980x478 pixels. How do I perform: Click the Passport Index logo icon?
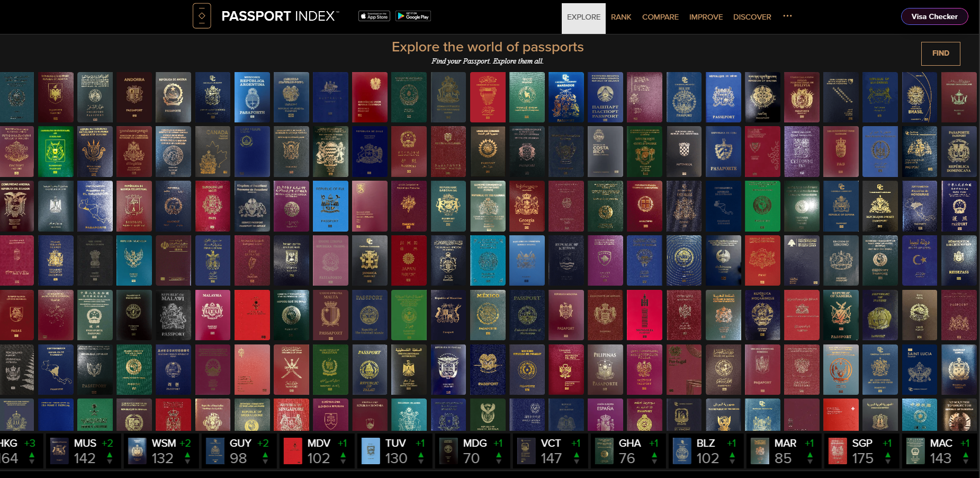point(202,16)
